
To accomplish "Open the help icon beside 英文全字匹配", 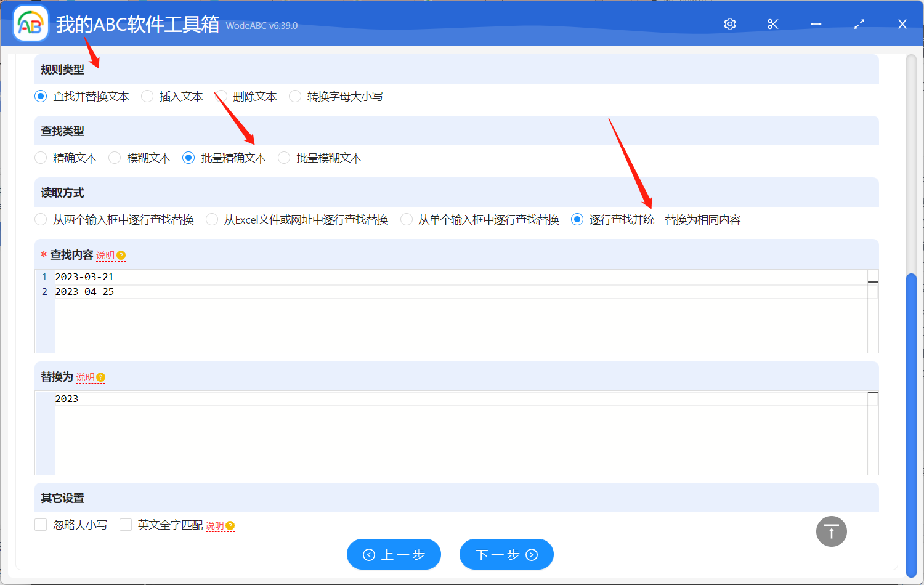I will pyautogui.click(x=229, y=525).
